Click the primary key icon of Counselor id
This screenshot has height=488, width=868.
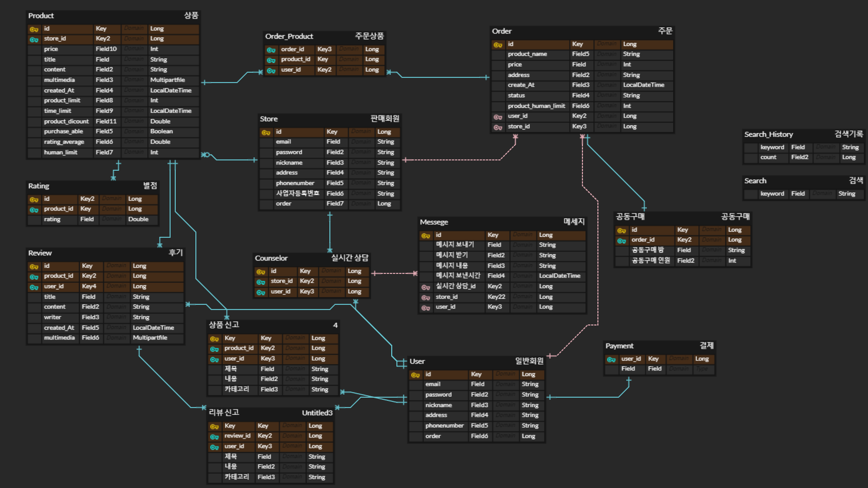[x=261, y=272]
